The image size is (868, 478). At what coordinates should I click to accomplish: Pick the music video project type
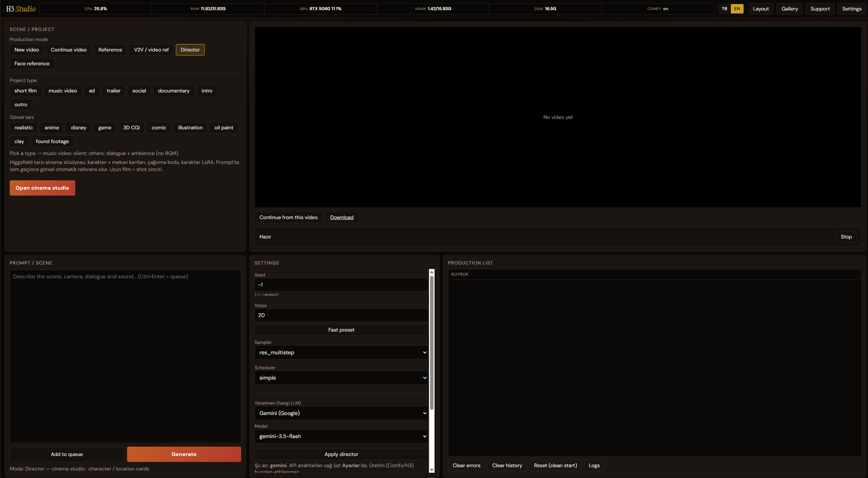click(62, 91)
